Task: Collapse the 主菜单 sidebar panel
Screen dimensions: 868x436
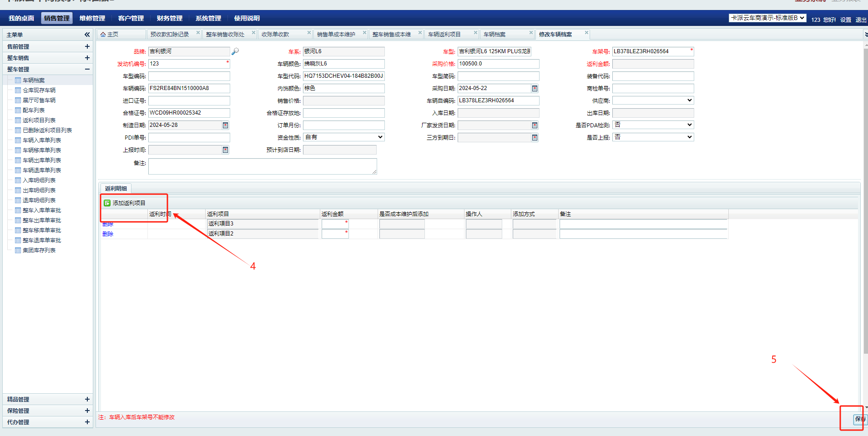Action: [87, 35]
